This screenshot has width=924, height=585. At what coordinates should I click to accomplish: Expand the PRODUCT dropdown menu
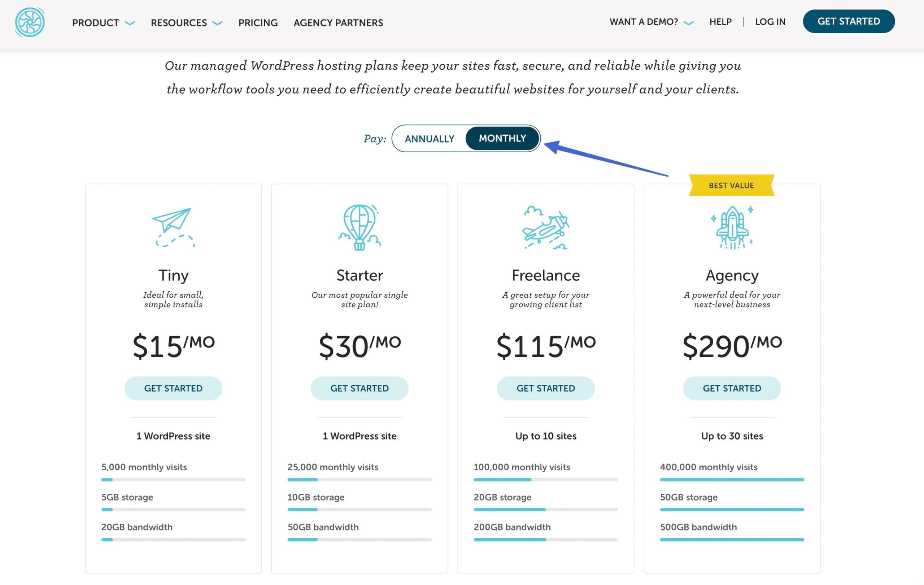pyautogui.click(x=95, y=23)
